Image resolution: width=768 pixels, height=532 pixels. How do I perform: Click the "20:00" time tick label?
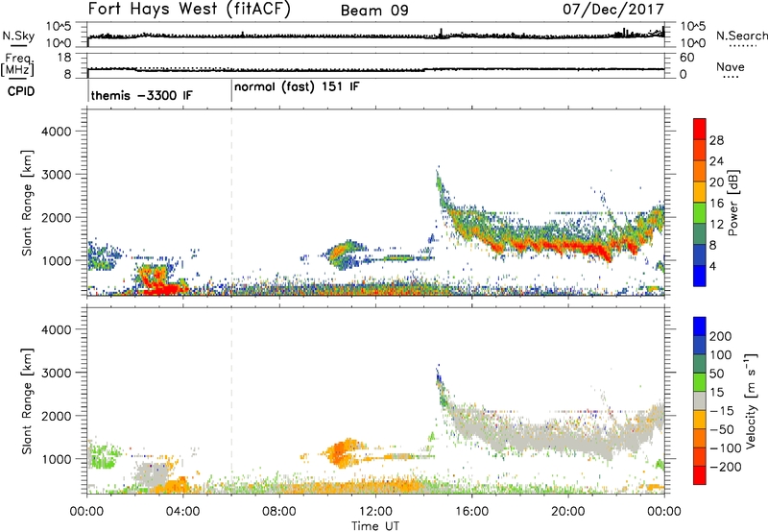(x=568, y=512)
